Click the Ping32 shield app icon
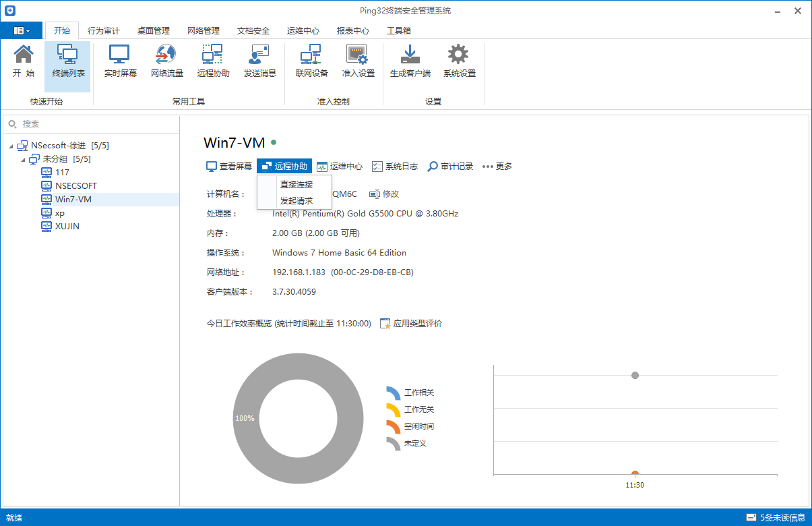This screenshot has width=812, height=526. click(10, 11)
